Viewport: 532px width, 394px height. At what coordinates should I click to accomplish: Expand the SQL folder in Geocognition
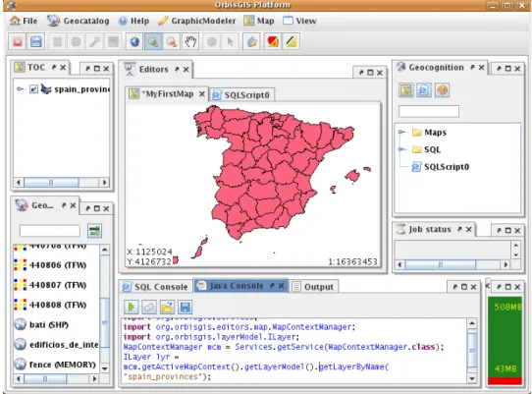pos(402,149)
